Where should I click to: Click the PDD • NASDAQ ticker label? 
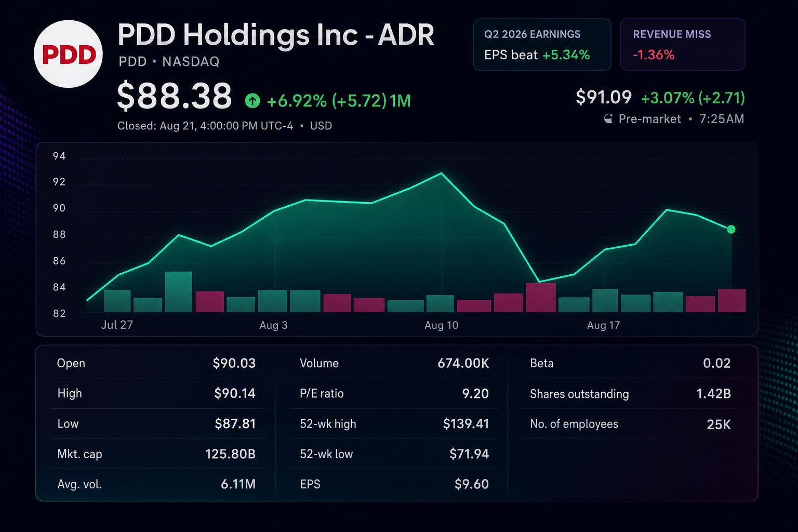coord(169,62)
